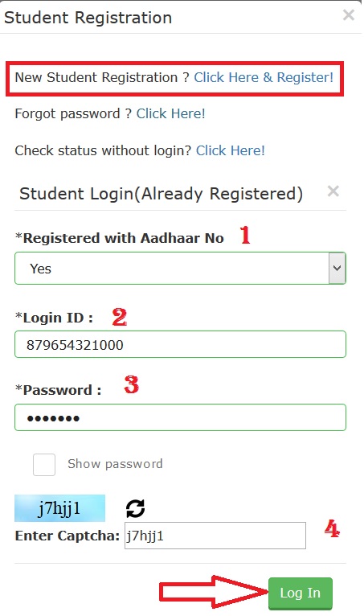Click the green Log In button
The height and width of the screenshot is (616, 364).
(301, 593)
